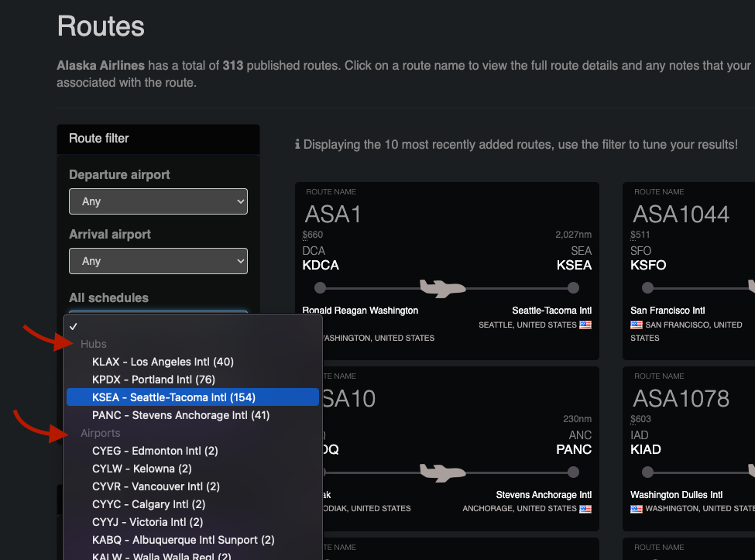Click the airplane icon on PANC route card
Image resolution: width=755 pixels, height=560 pixels.
coord(442,472)
